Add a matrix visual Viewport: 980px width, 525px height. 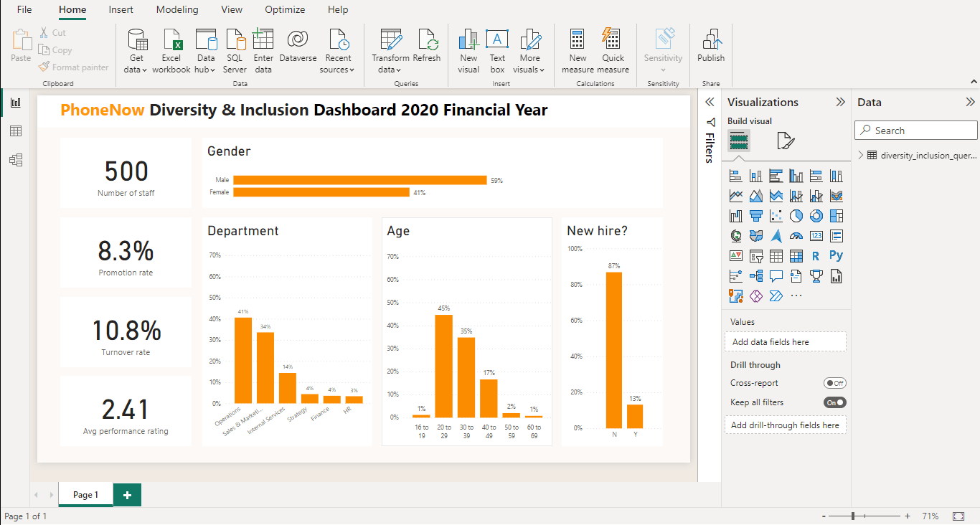tap(796, 256)
